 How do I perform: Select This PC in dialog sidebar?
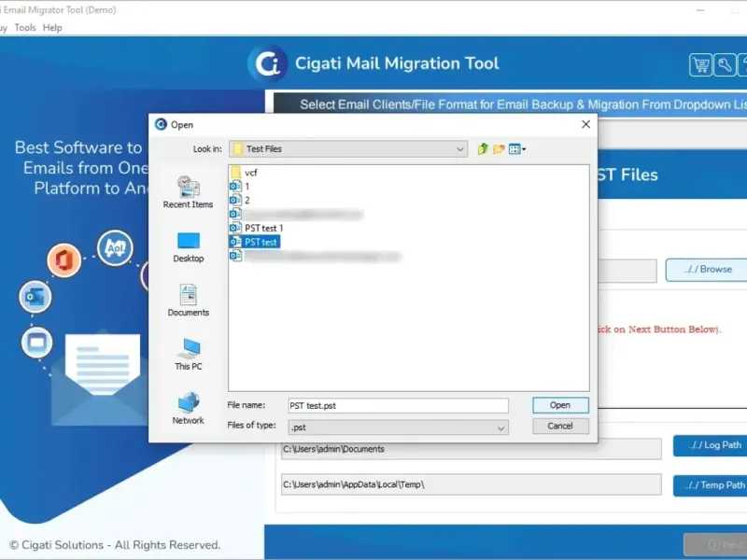click(189, 355)
